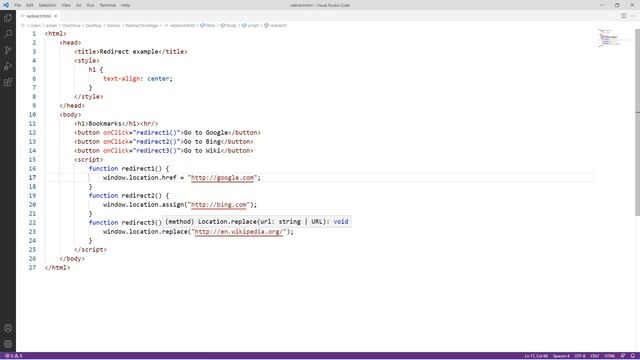This screenshot has height=360, width=640.
Task: Click the Location.replace method tooltip
Action: click(x=257, y=222)
